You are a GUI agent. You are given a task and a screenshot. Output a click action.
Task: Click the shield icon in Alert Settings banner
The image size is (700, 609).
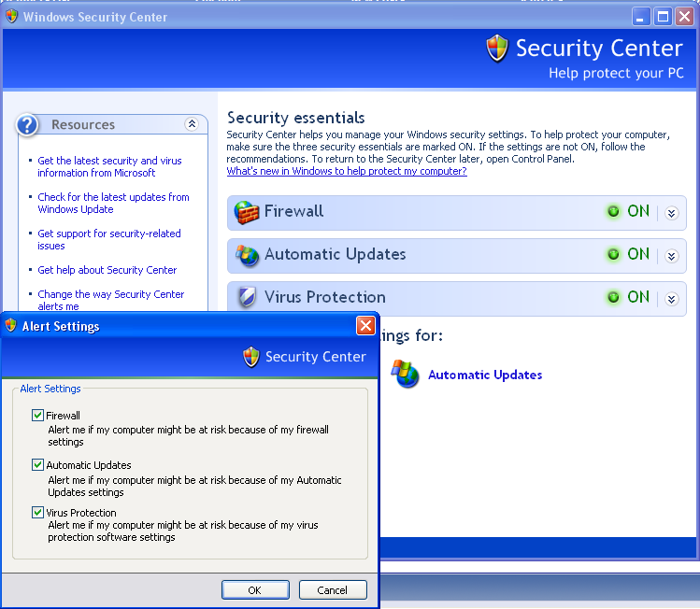(251, 357)
